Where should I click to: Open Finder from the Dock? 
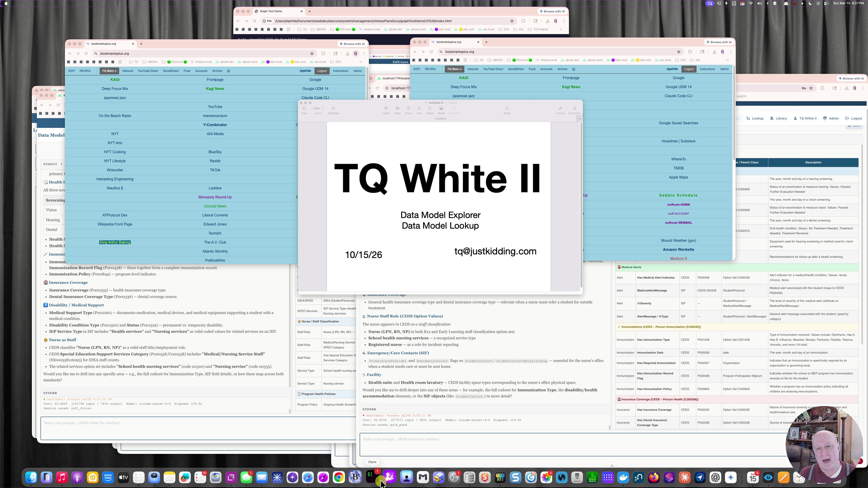[31, 477]
